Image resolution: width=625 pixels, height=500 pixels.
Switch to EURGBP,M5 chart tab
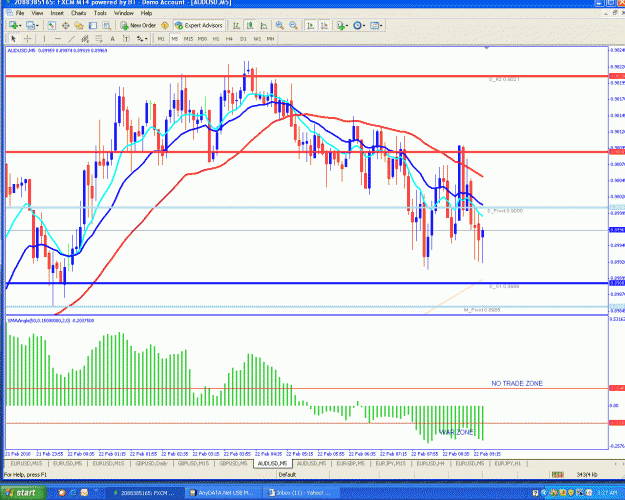[x=350, y=463]
